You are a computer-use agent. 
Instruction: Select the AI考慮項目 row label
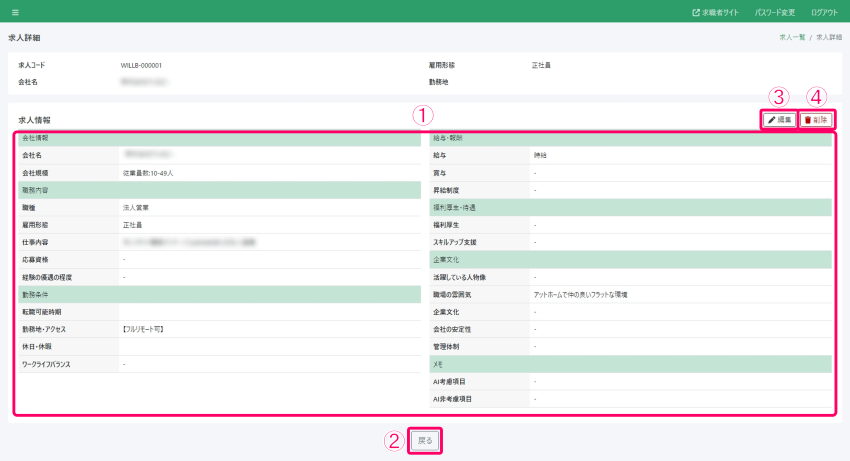pos(451,381)
